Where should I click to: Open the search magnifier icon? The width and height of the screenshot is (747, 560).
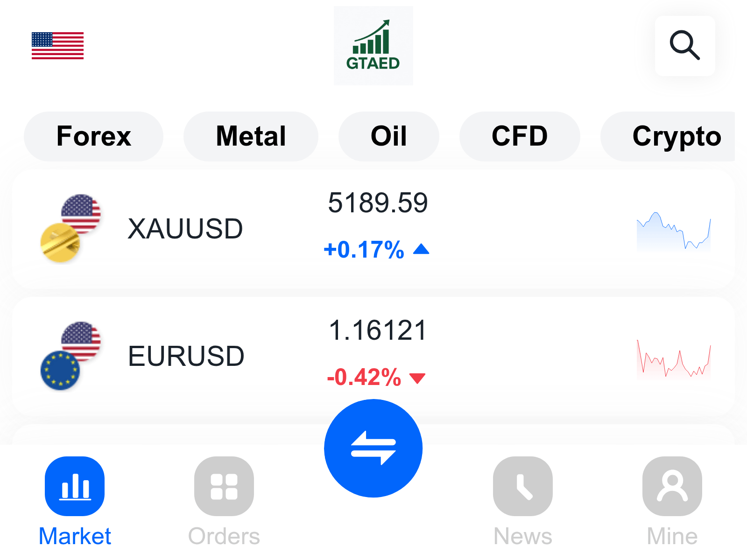coord(685,46)
